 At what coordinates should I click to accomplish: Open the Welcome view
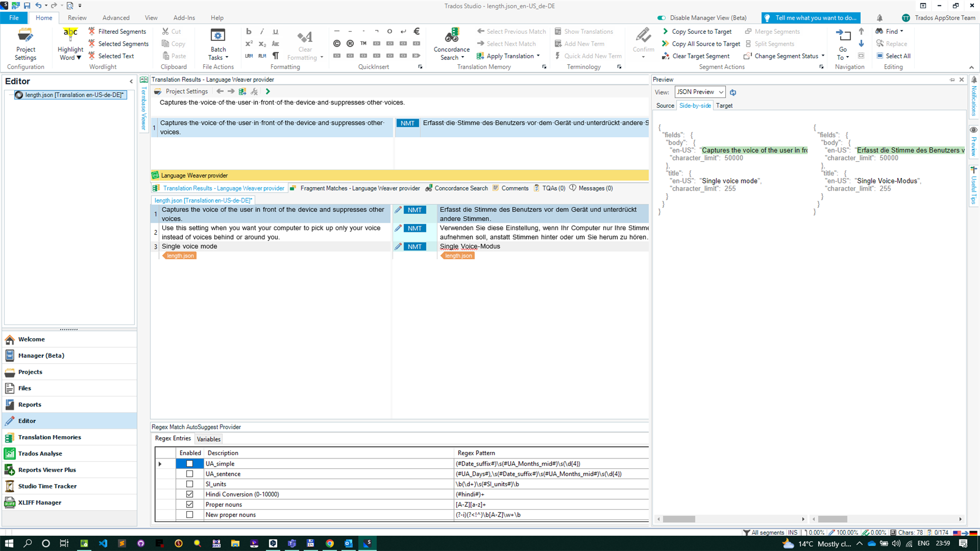pyautogui.click(x=70, y=339)
